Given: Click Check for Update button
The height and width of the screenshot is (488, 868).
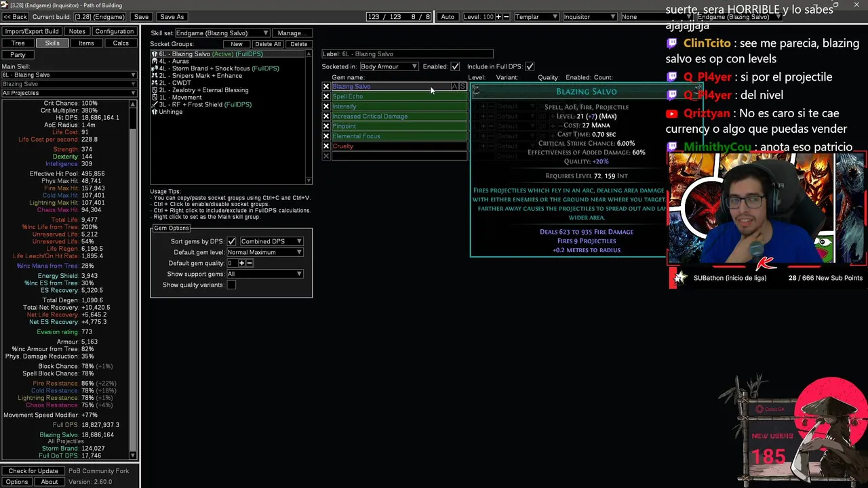Looking at the screenshot, I should (33, 471).
